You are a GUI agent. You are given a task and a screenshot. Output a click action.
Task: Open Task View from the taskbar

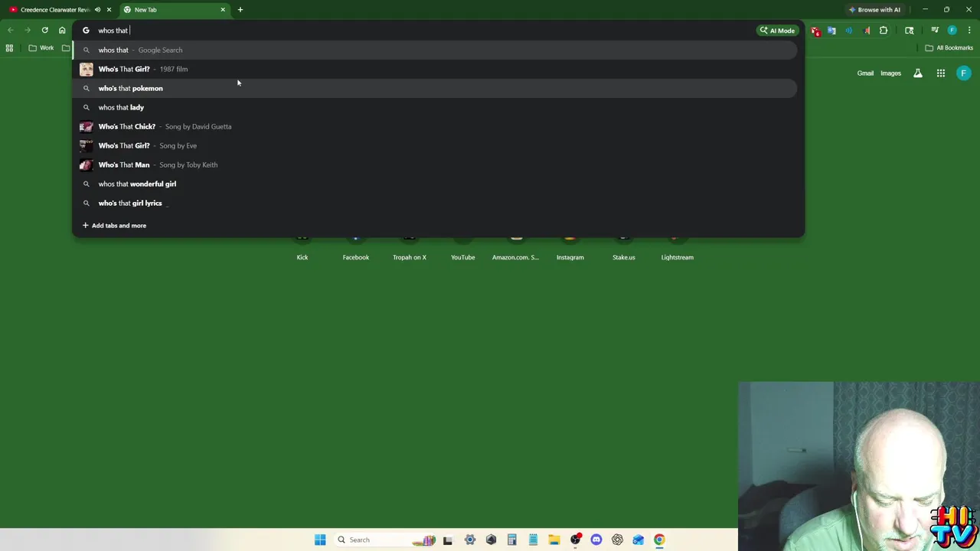click(448, 540)
